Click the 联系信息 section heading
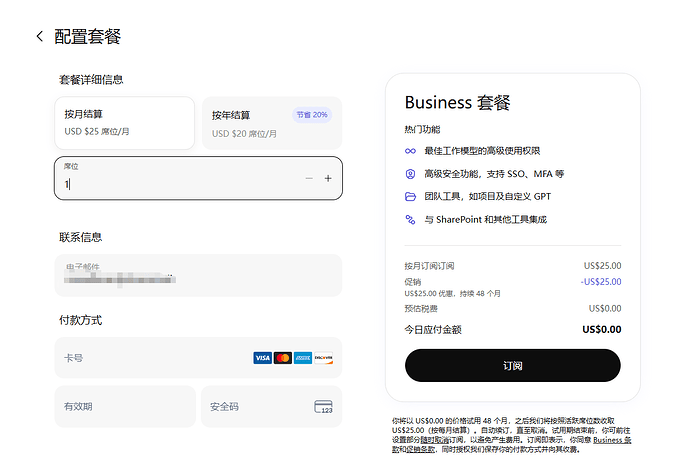690x456 pixels. click(81, 237)
